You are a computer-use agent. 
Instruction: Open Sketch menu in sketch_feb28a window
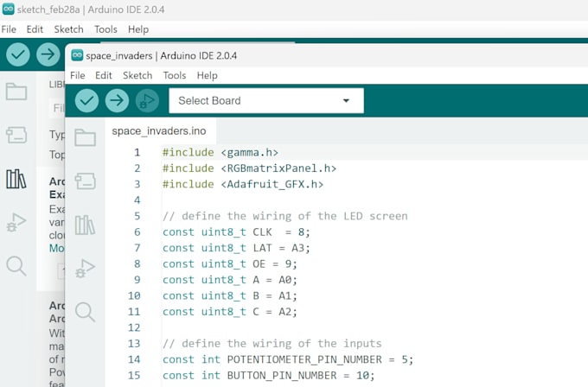[x=68, y=29]
